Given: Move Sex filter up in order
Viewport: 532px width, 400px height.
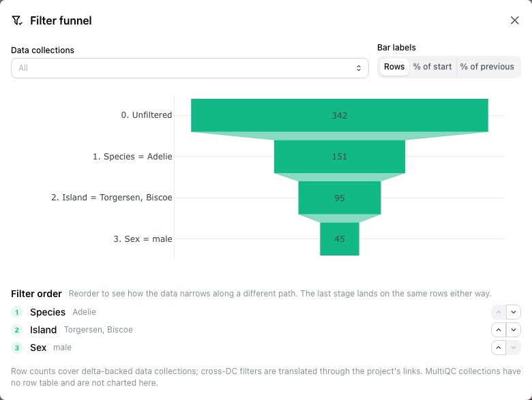Looking at the screenshot, I should tap(499, 348).
